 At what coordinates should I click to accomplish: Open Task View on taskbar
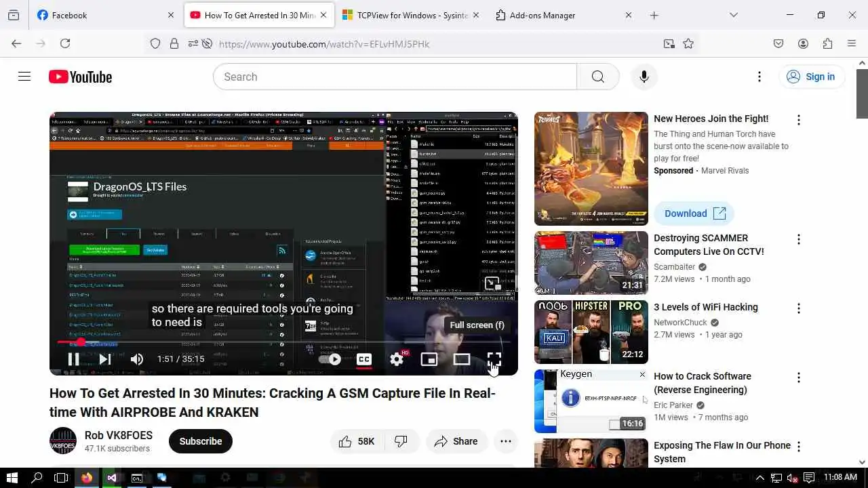click(x=61, y=478)
